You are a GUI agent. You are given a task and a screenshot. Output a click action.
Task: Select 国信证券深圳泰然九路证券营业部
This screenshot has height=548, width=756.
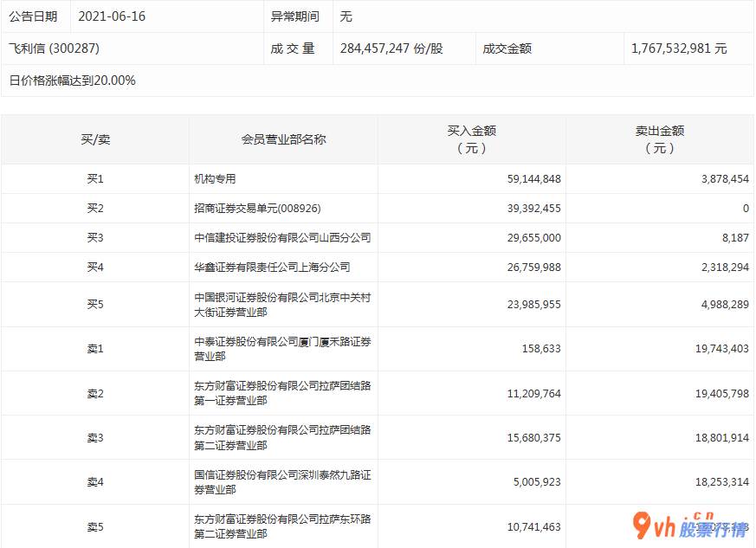tap(282, 482)
